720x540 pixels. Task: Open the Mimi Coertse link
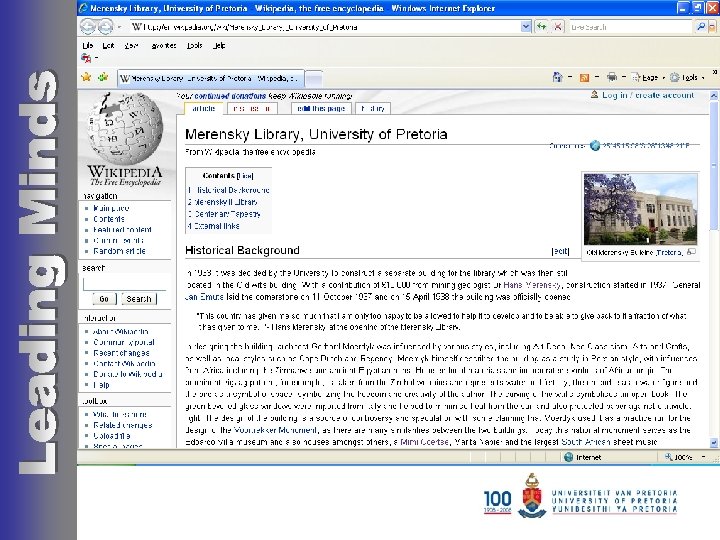424,442
